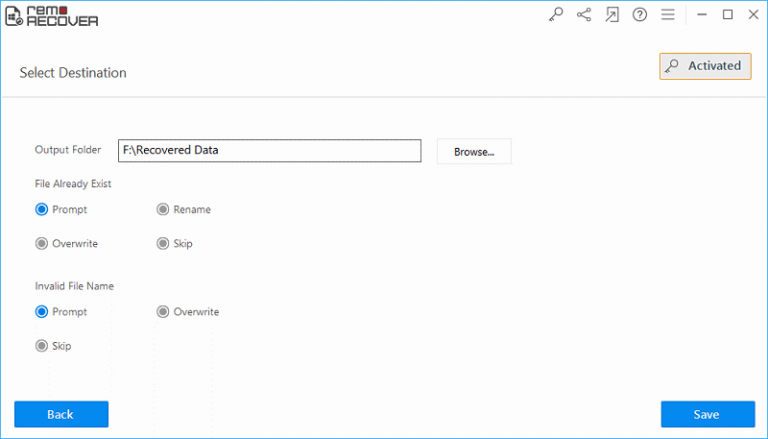Click the Output Folder path field
Viewport: 768px width, 439px height.
pyautogui.click(x=269, y=151)
